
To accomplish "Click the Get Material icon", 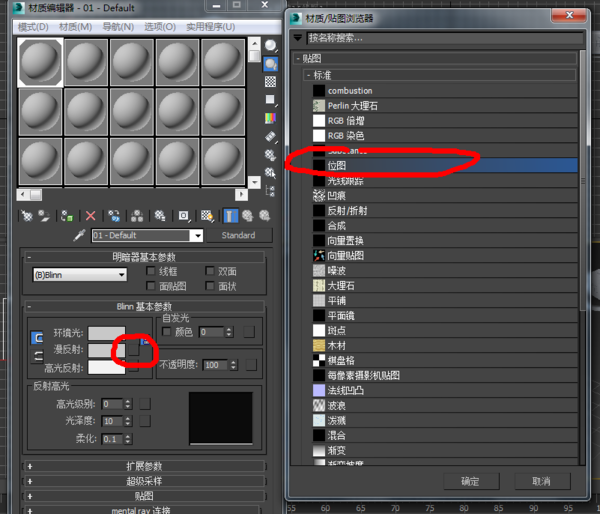I will [27, 216].
